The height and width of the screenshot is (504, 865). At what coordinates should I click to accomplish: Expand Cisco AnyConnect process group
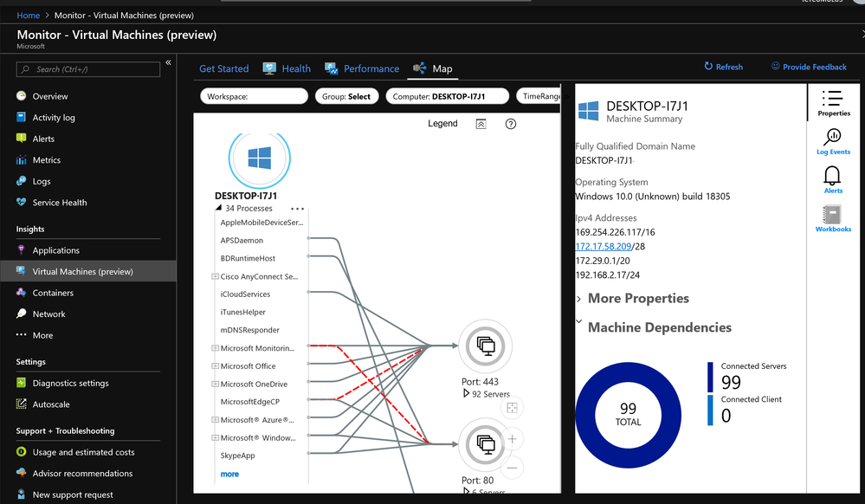tap(215, 276)
